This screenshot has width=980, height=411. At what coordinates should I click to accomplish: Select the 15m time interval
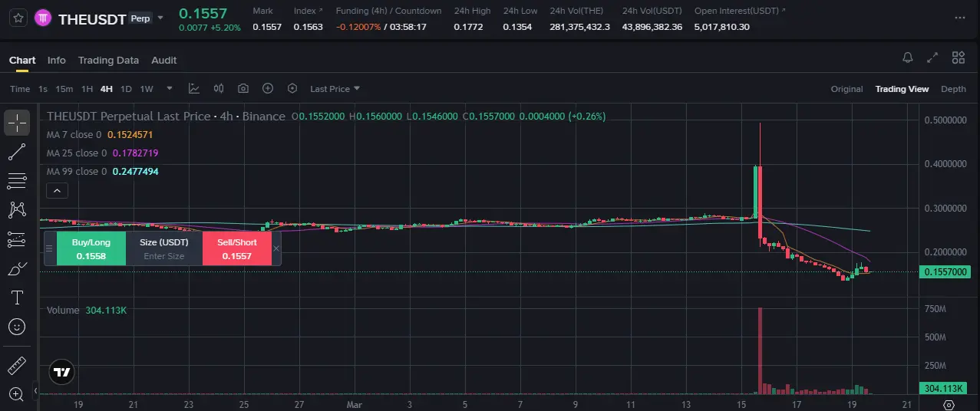tap(64, 89)
